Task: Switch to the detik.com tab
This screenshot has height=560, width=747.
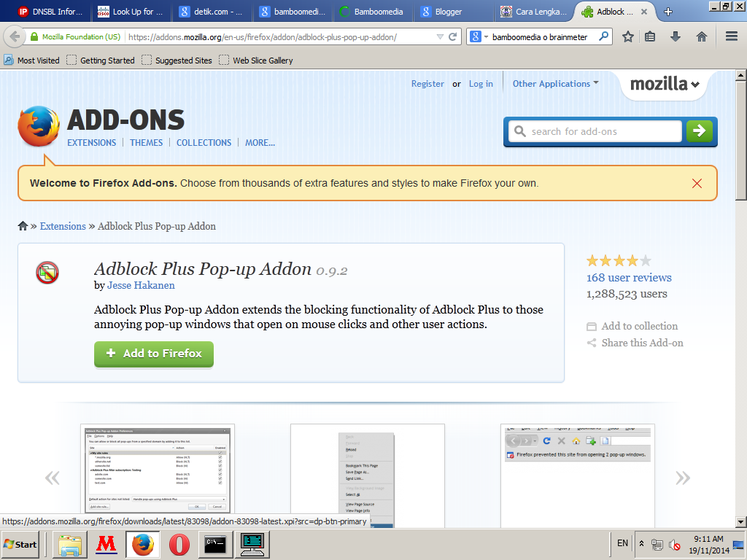Action: click(x=212, y=12)
